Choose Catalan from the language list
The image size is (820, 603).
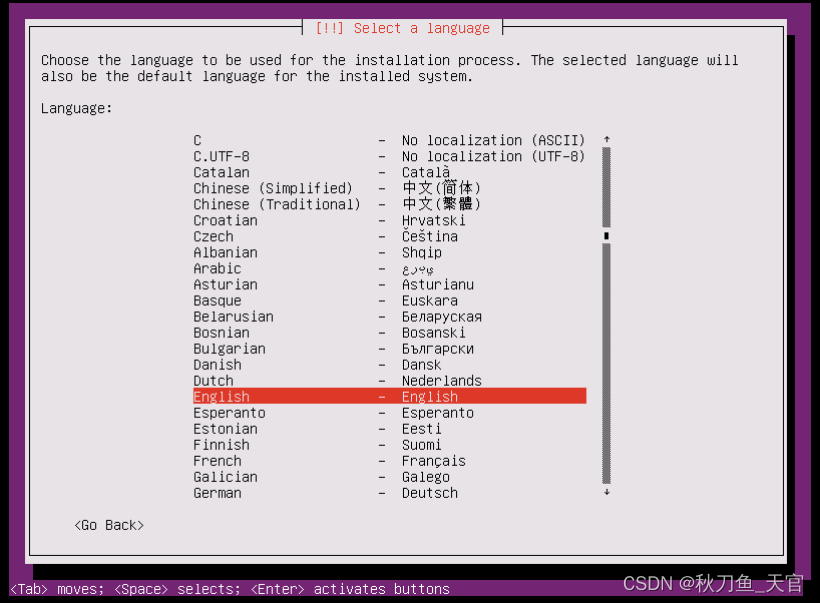(390, 172)
